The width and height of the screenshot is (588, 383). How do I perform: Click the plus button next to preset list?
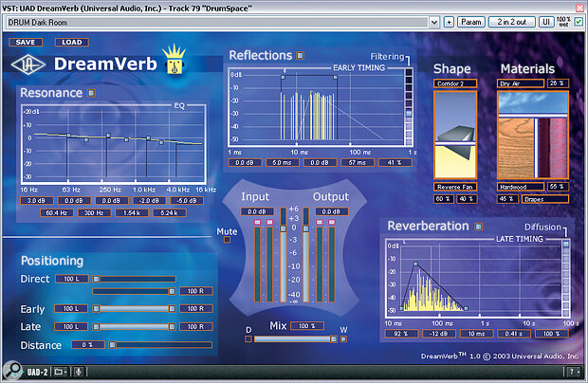tap(449, 22)
